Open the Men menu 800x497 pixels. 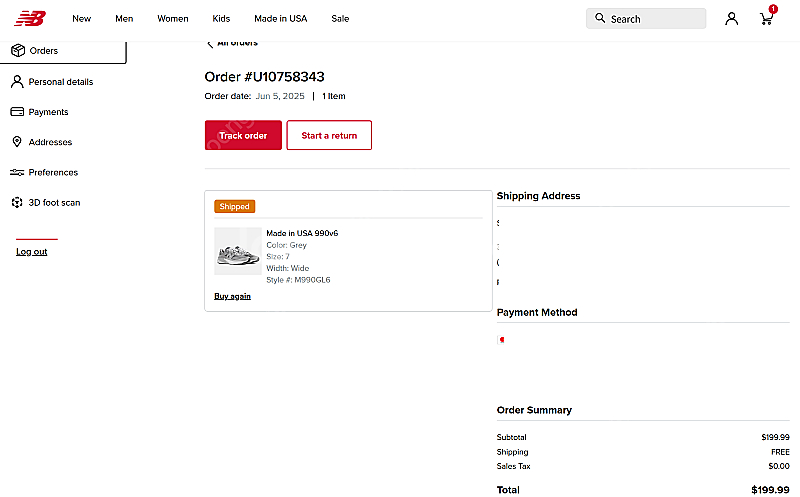124,19
